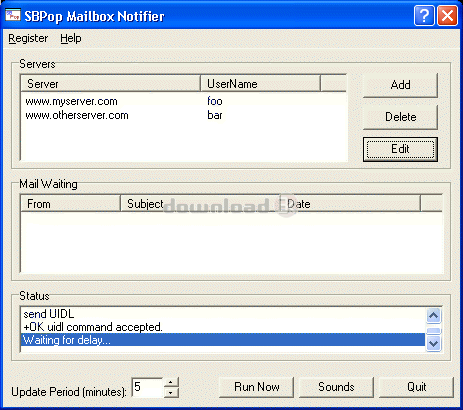Click the Update Period minutes input field

pyautogui.click(x=148, y=387)
